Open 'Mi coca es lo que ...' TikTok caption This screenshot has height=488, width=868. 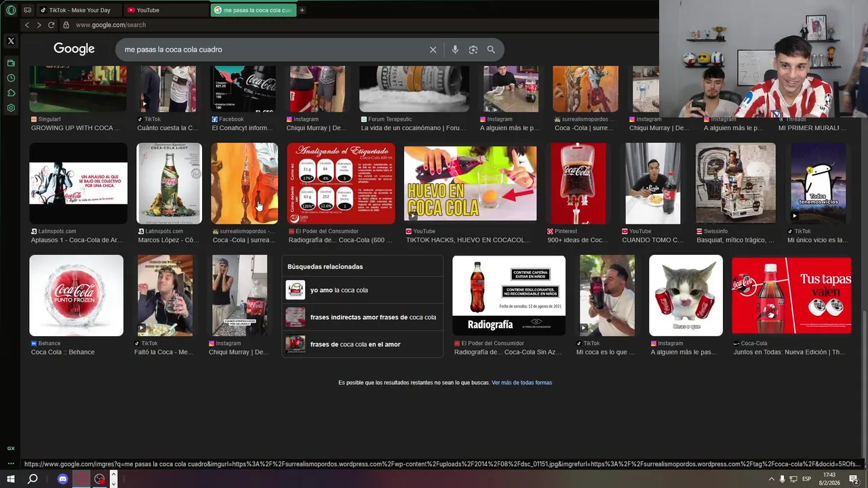(606, 352)
